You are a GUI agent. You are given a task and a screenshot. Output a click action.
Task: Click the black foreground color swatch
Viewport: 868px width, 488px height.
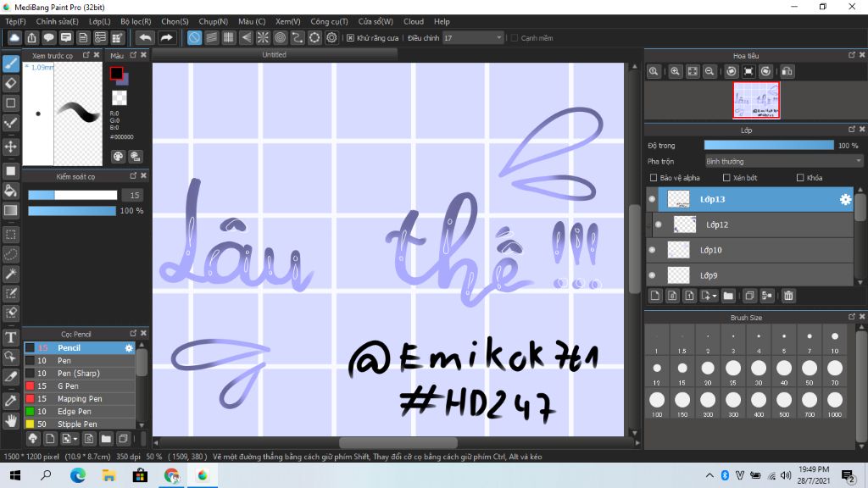pos(116,73)
